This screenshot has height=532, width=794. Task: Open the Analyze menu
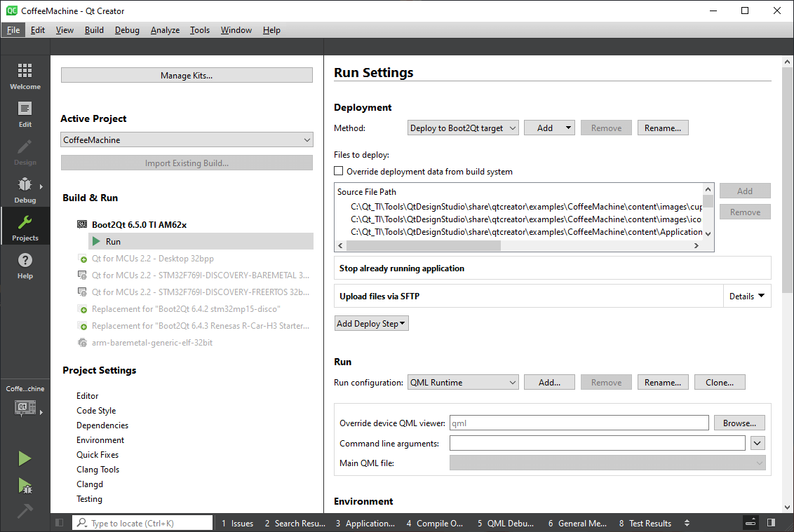[165, 30]
